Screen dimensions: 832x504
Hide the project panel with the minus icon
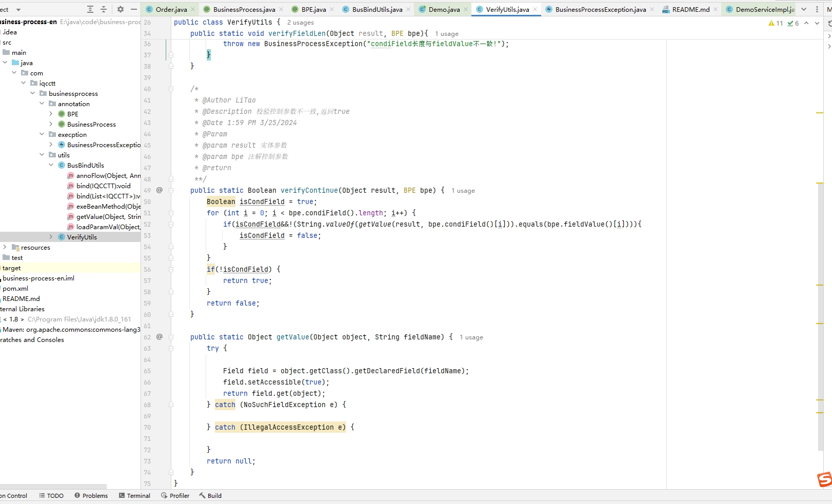134,9
